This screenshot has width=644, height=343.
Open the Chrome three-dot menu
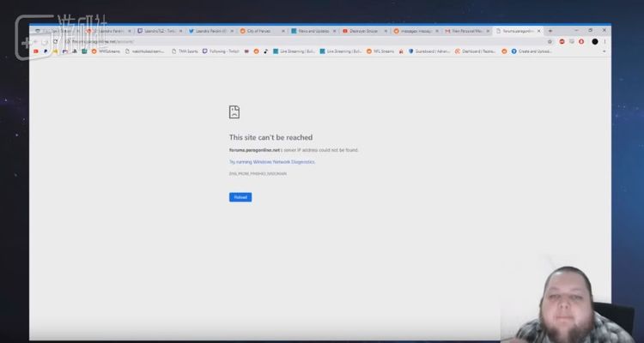pos(605,41)
